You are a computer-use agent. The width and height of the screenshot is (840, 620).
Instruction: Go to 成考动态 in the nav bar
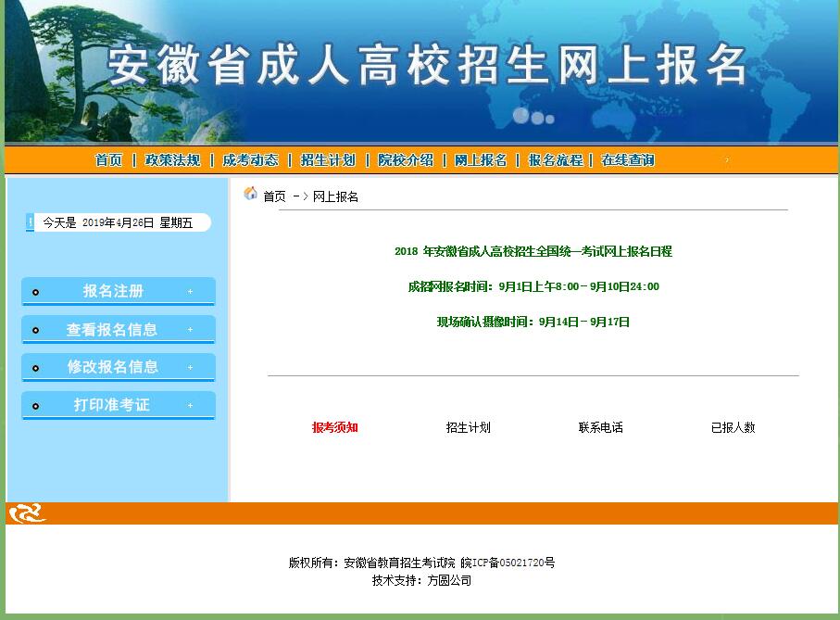[x=250, y=159]
